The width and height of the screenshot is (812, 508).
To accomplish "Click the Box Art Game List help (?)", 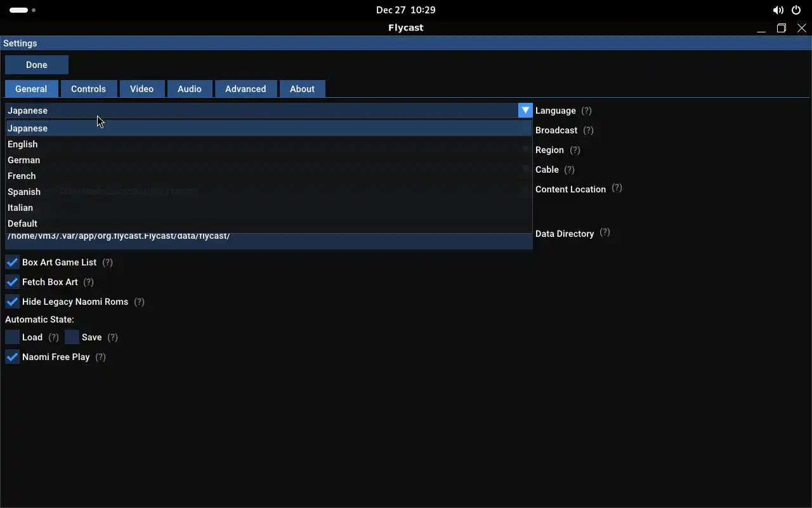I will pos(107,262).
